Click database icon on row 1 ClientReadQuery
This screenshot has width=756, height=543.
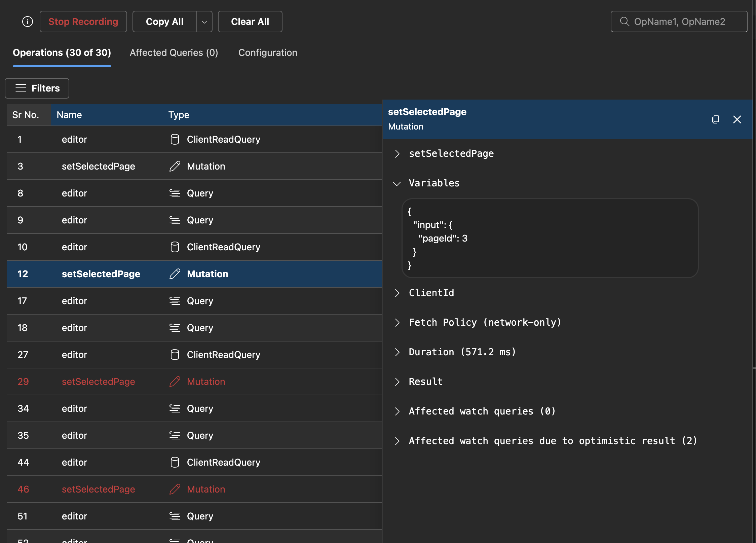pyautogui.click(x=175, y=139)
